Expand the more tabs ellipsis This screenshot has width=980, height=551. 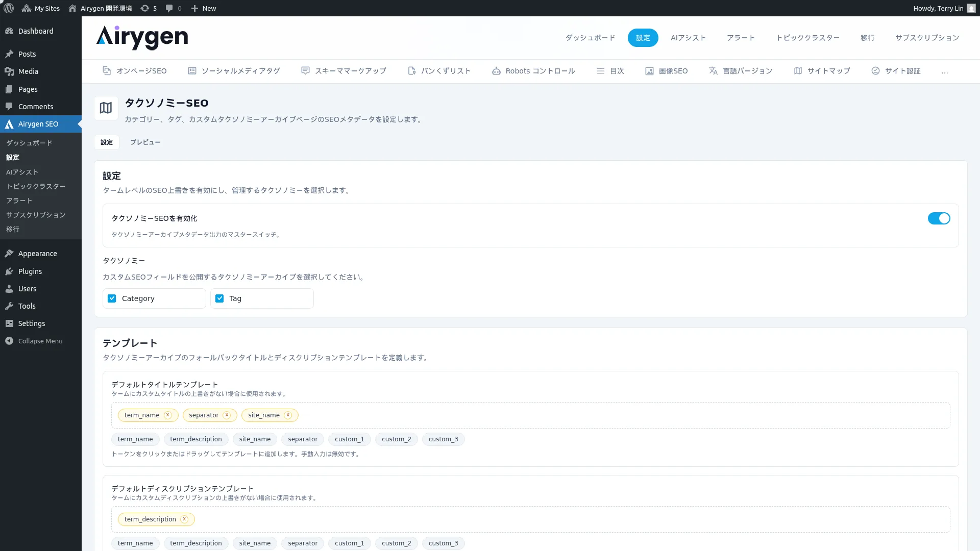tap(945, 71)
